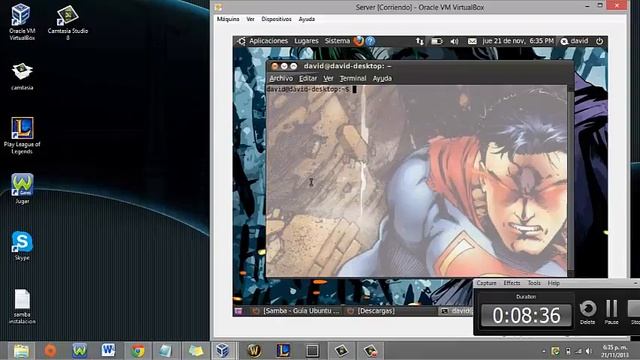The height and width of the screenshot is (360, 640).
Task: Show hidden icons in Windows system tray
Action: [x=544, y=351]
